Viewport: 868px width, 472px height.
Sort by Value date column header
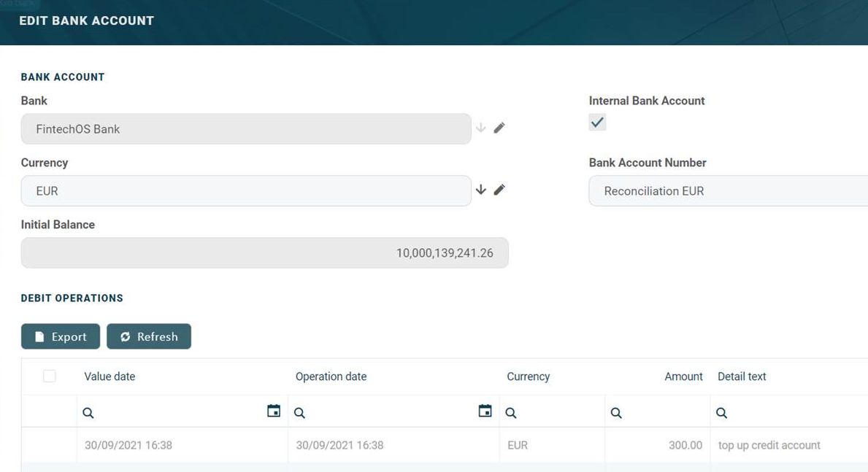tap(110, 376)
